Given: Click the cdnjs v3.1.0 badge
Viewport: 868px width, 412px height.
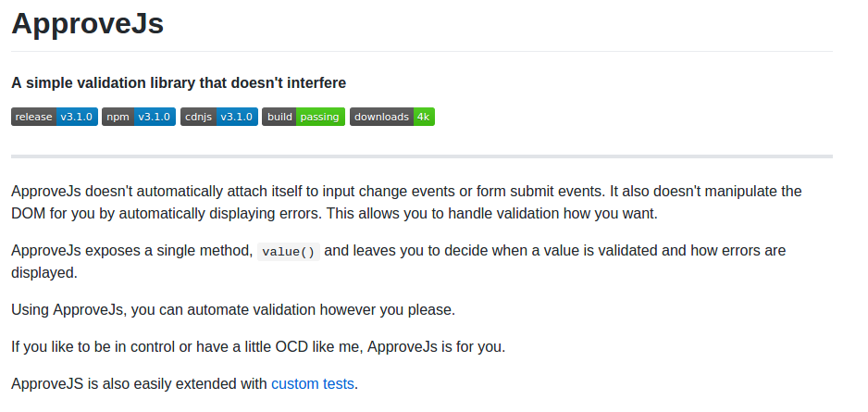Looking at the screenshot, I should [218, 117].
